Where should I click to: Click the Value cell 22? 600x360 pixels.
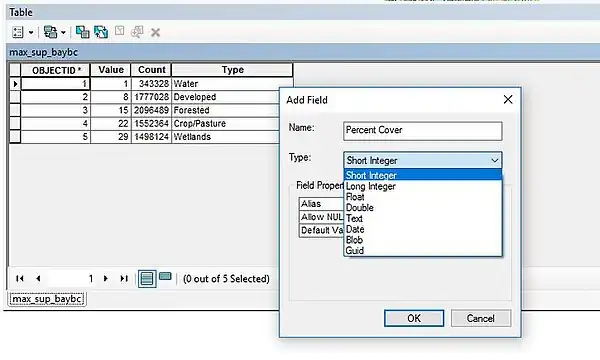(111, 124)
